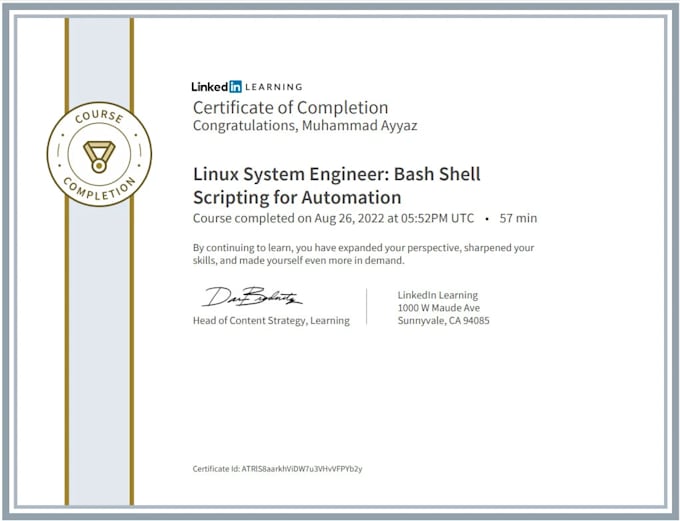Click the "57 min" duration text
This screenshot has width=680, height=521.
coord(518,218)
